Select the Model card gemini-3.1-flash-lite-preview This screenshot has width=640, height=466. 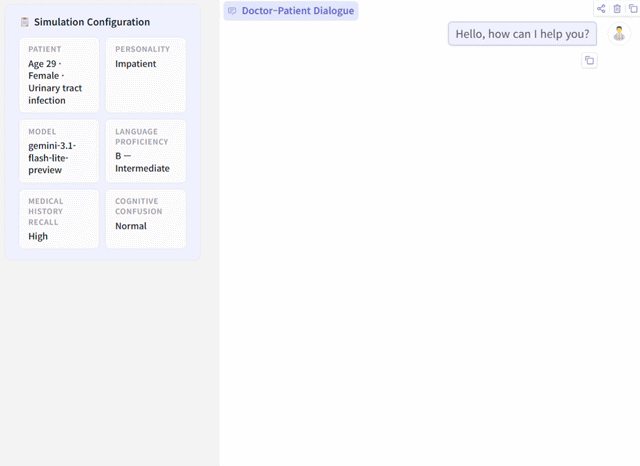point(59,151)
